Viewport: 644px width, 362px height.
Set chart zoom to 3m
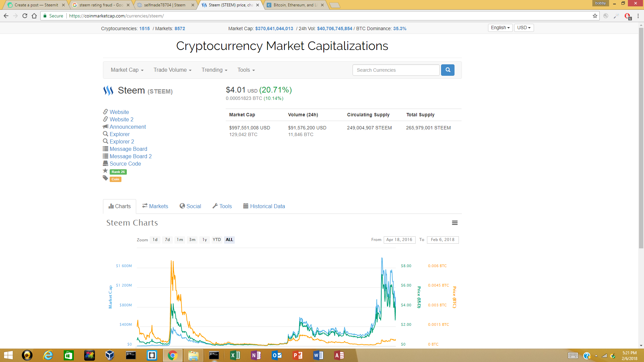[x=192, y=240]
